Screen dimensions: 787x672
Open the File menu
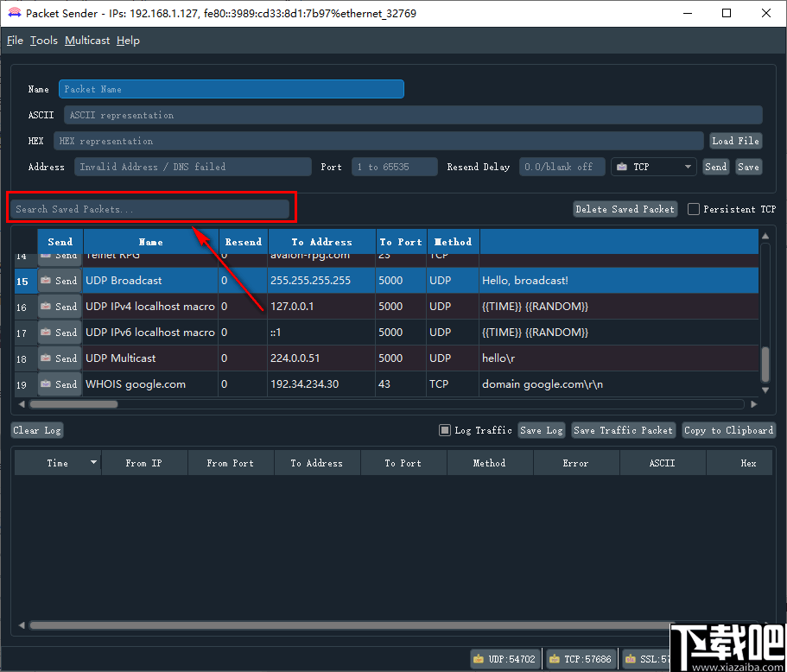click(15, 40)
